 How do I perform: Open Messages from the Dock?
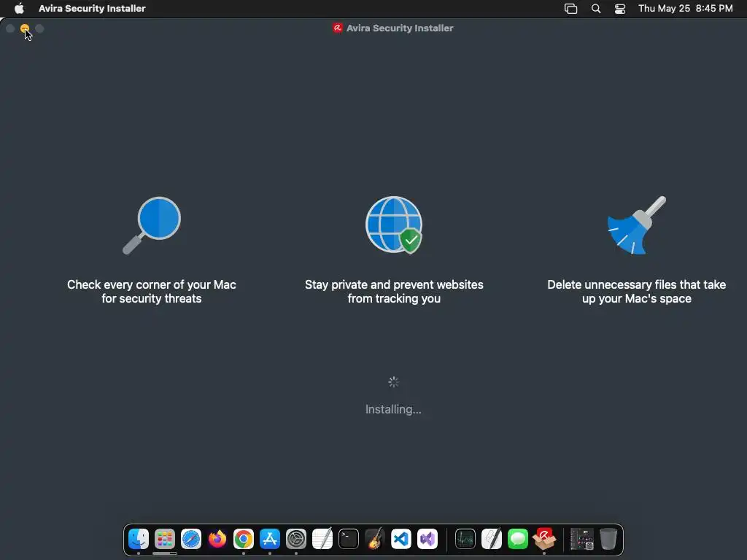(x=517, y=539)
